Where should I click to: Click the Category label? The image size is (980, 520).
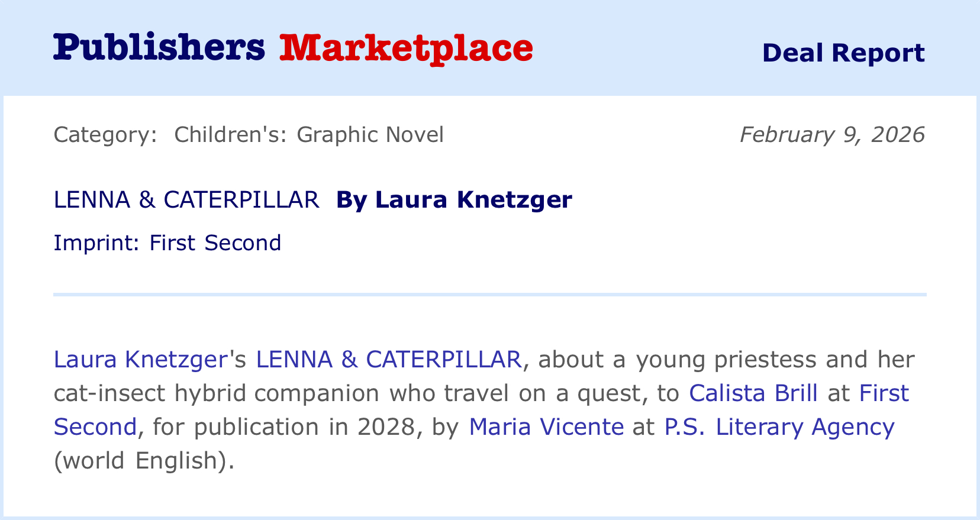click(105, 135)
